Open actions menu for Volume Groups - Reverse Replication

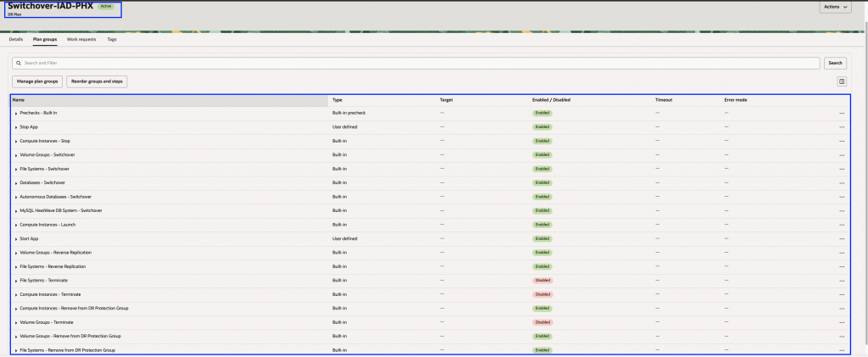842,253
